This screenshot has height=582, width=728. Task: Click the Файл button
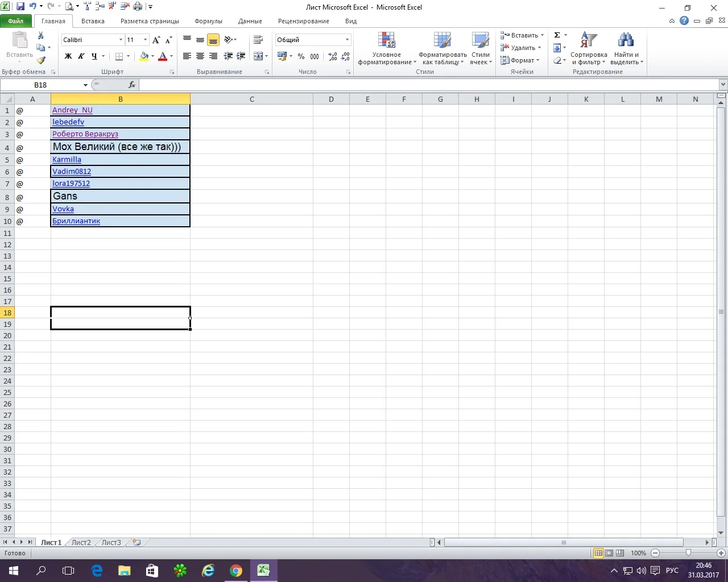pos(16,21)
